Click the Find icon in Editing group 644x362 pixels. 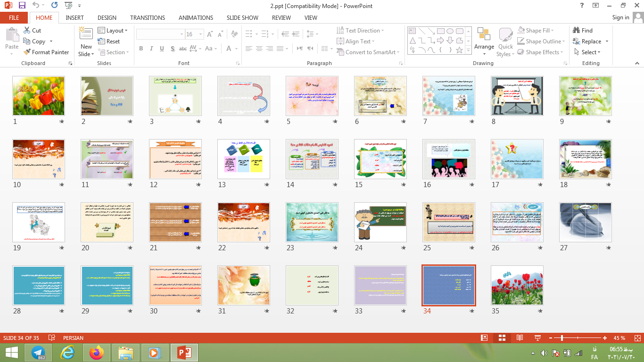(x=582, y=31)
